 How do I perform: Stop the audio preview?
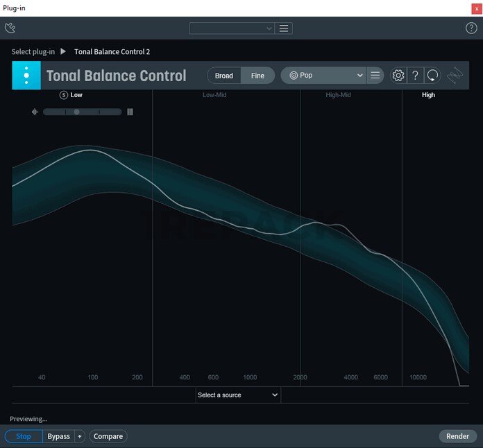(24, 436)
